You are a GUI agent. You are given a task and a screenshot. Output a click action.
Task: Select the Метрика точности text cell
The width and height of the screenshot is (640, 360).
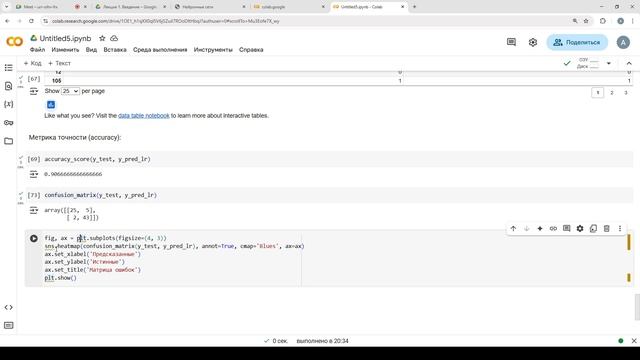75,138
